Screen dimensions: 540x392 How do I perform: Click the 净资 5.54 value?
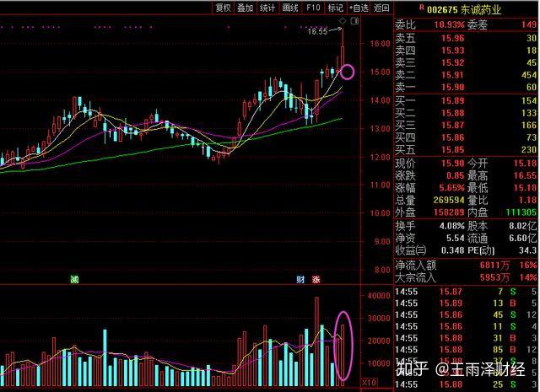tap(456, 239)
